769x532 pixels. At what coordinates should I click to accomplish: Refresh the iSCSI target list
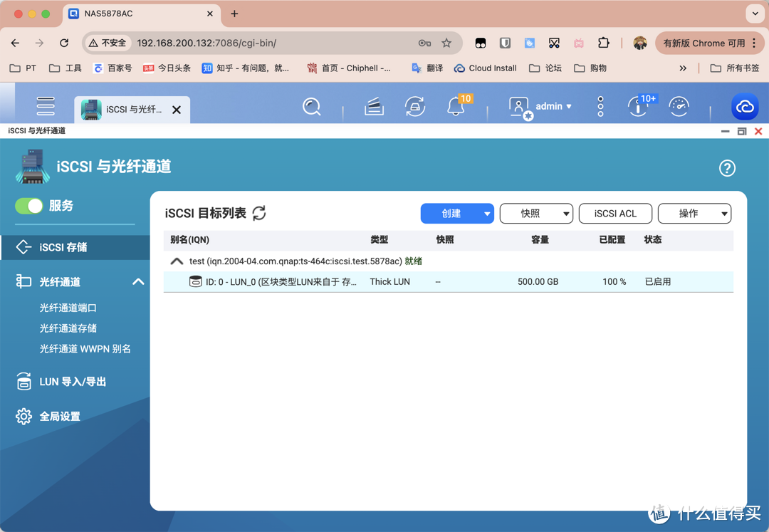tap(259, 213)
